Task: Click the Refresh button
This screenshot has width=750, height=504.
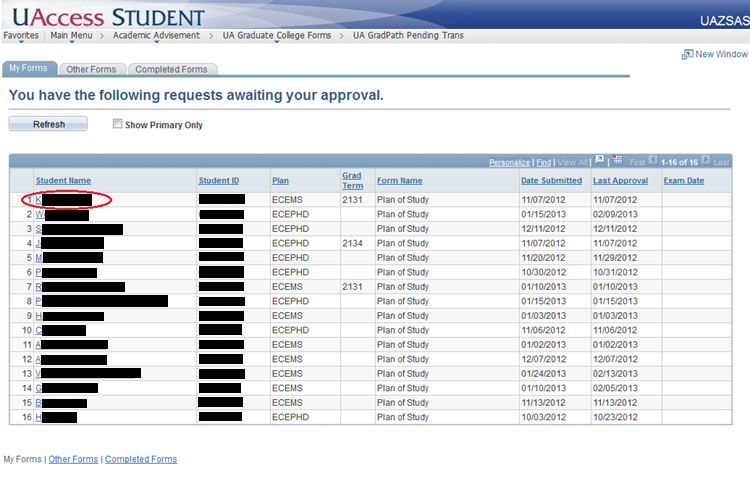Action: coord(48,124)
